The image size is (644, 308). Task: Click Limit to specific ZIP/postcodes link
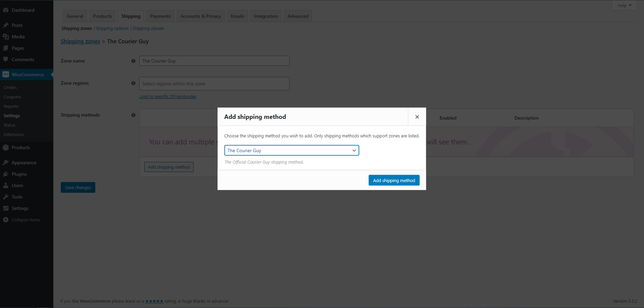pos(168,97)
